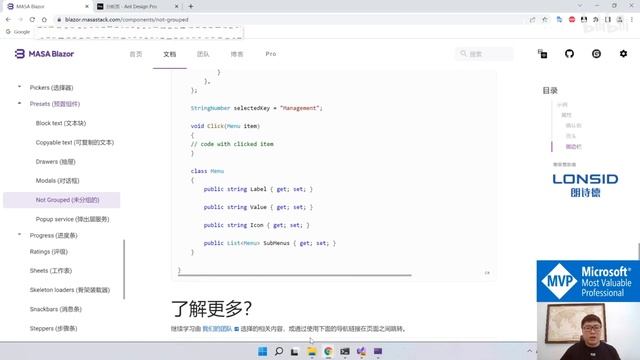Screen dimensions: 640x360
Task: Open Skeleton loaders in the sidebar
Action: click(x=70, y=290)
